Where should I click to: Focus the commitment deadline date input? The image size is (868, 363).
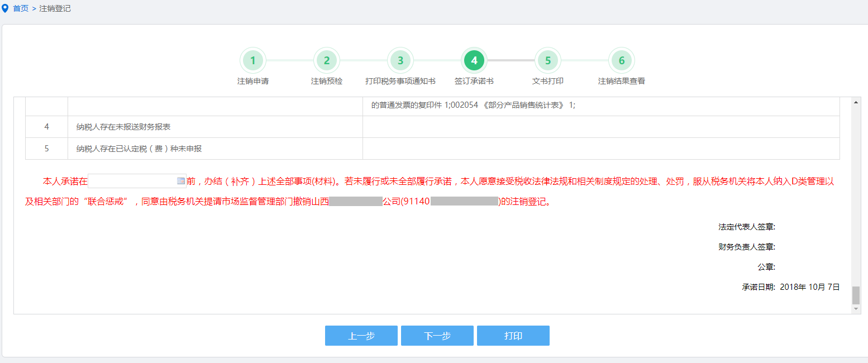tap(137, 181)
